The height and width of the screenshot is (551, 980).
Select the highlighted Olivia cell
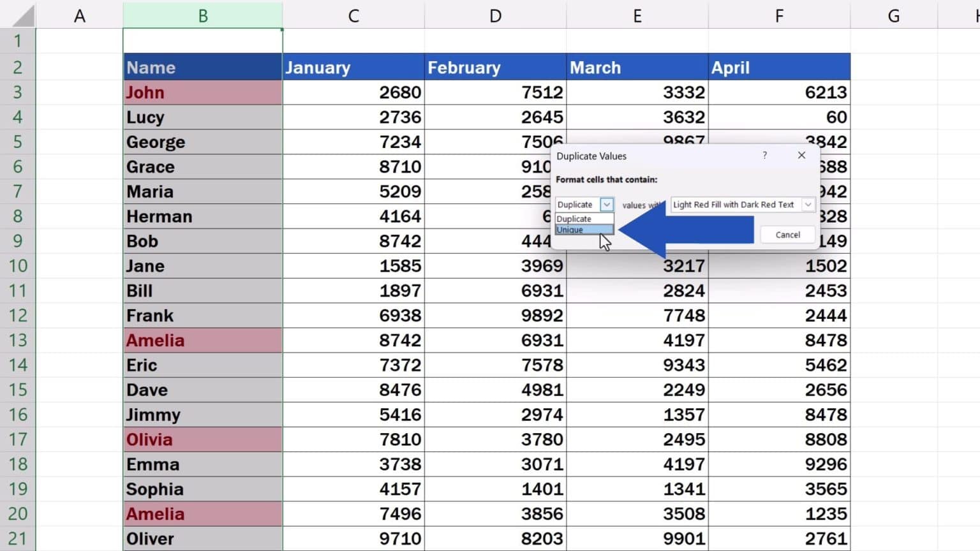(202, 439)
